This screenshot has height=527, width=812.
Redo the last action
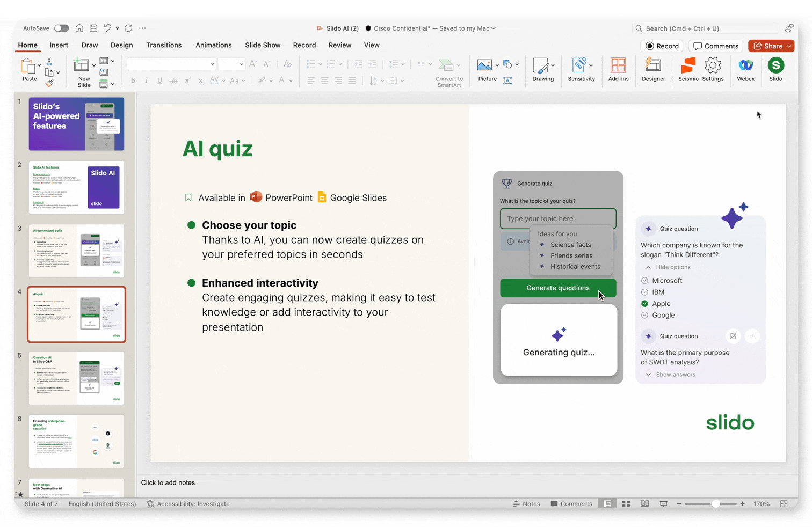tap(128, 28)
